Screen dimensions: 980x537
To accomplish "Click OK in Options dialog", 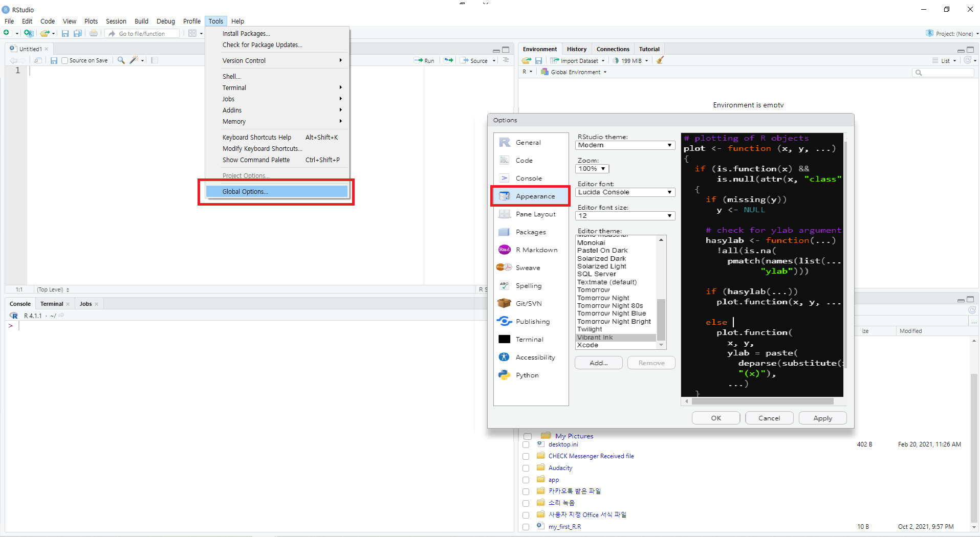I will click(x=716, y=418).
